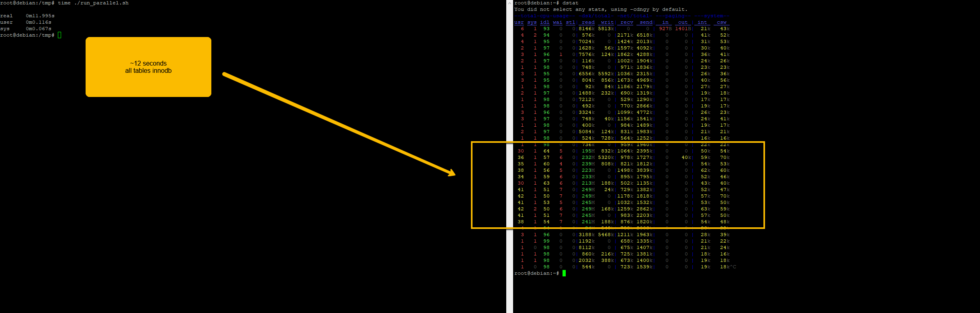Click the '^C' interrupt marker in dstat output
The height and width of the screenshot is (313, 980).
click(x=733, y=267)
